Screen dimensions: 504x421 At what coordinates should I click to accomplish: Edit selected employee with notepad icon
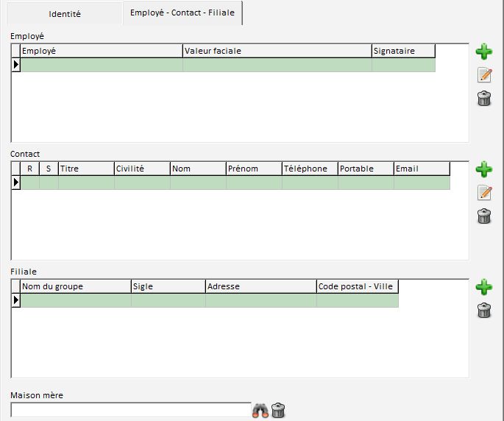[483, 74]
